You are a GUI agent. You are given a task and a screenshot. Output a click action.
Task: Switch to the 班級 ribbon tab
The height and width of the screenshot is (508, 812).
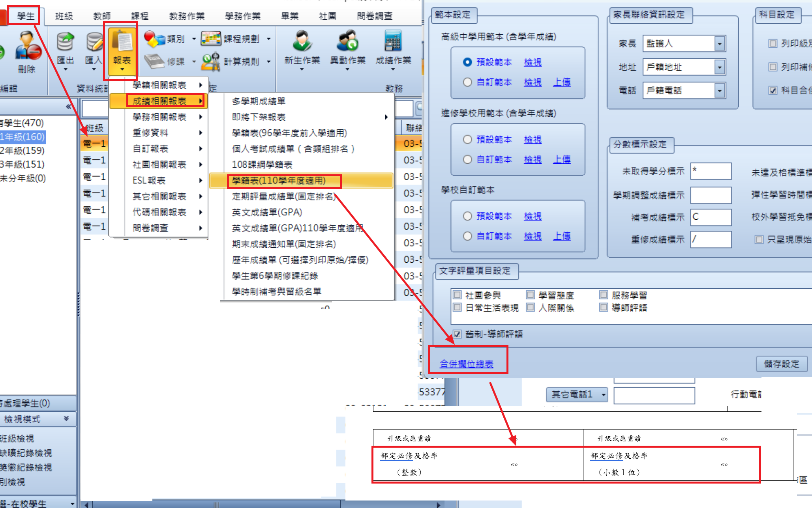(64, 16)
